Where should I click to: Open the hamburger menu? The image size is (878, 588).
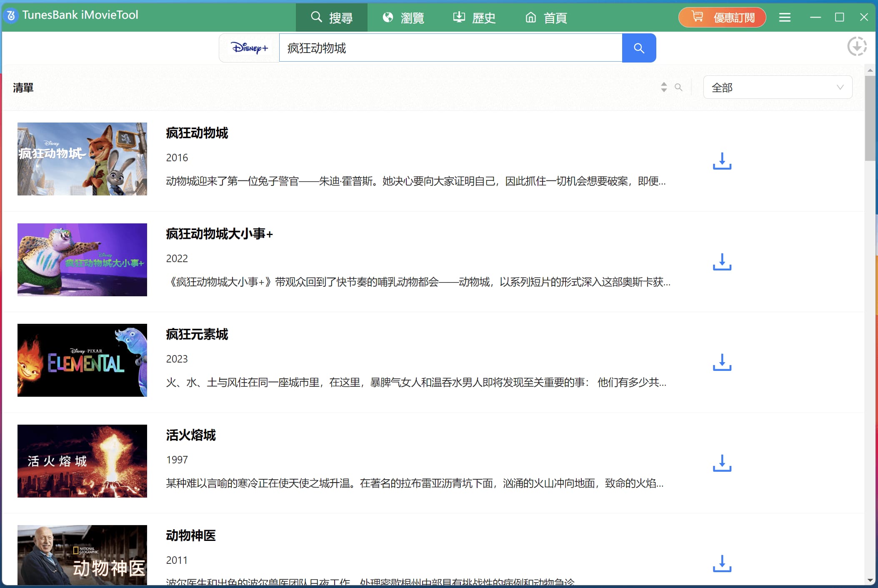click(785, 18)
